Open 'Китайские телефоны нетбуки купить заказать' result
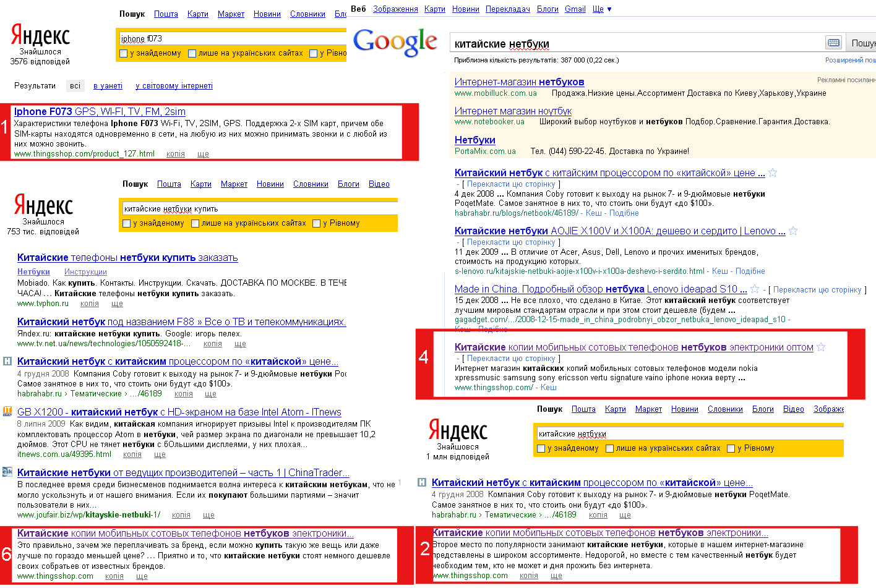876x588 pixels. [127, 258]
